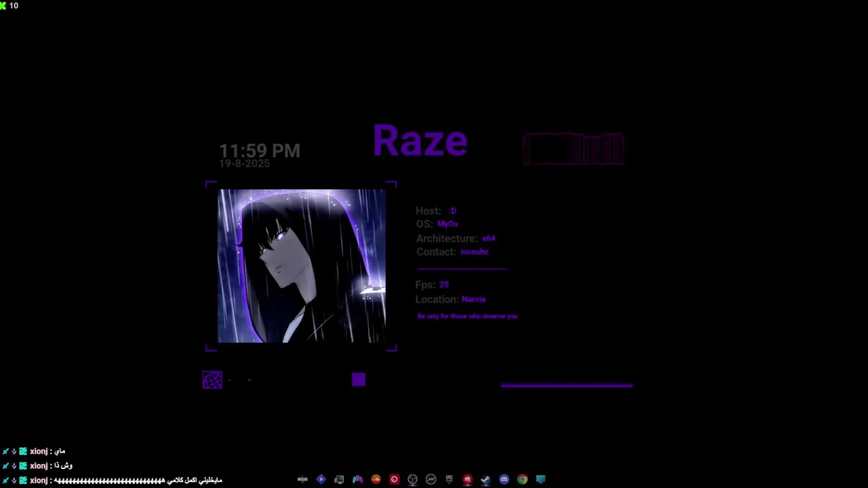The width and height of the screenshot is (868, 488).
Task: Open Discord from the taskbar
Action: 504,479
